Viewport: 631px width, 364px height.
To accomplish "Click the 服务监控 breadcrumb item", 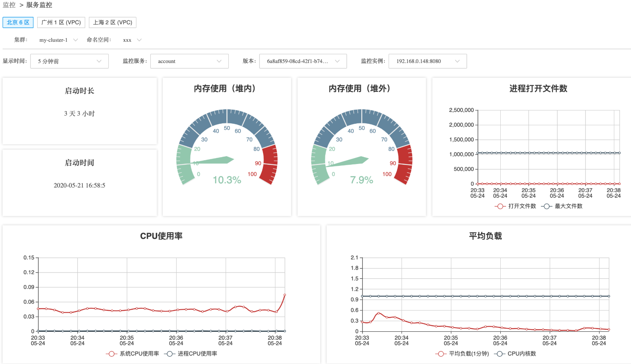I will coord(39,5).
